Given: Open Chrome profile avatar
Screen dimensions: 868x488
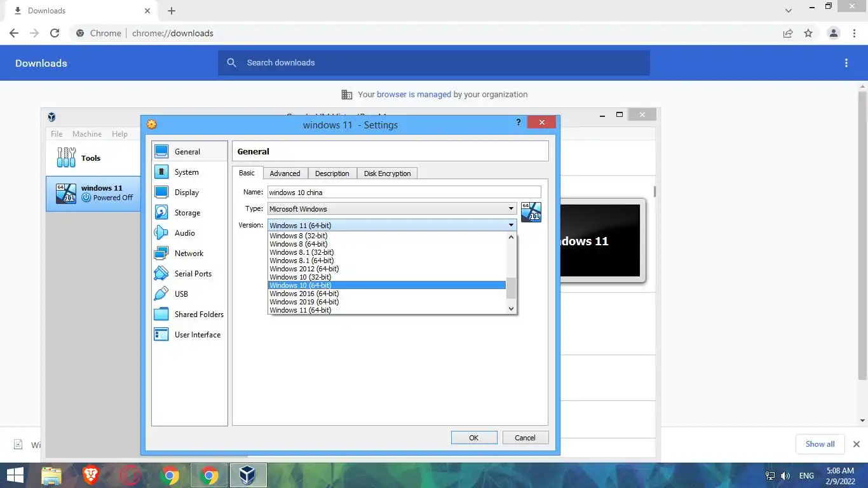Looking at the screenshot, I should tap(834, 33).
